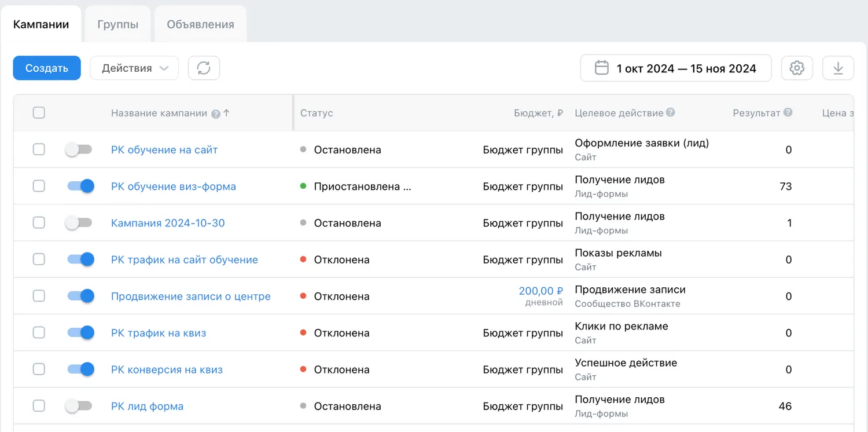This screenshot has height=432, width=868.
Task: Click the Приостановлена status text
Action: click(x=362, y=186)
